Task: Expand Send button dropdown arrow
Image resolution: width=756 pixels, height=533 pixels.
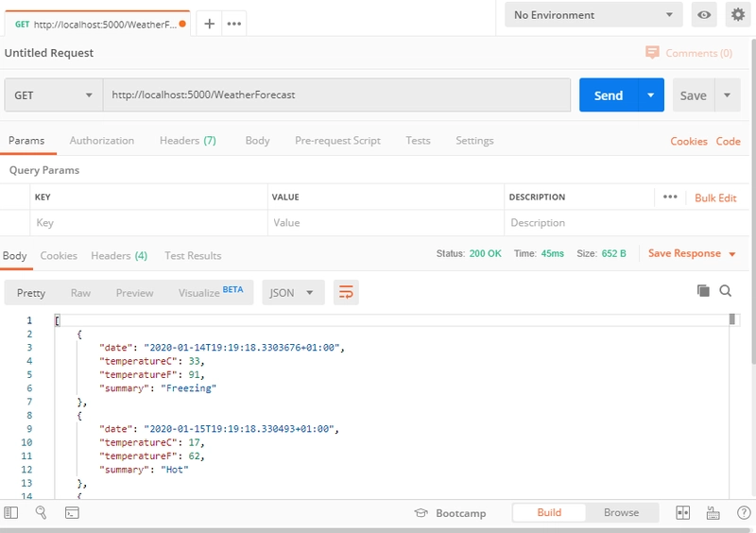Action: [x=650, y=95]
